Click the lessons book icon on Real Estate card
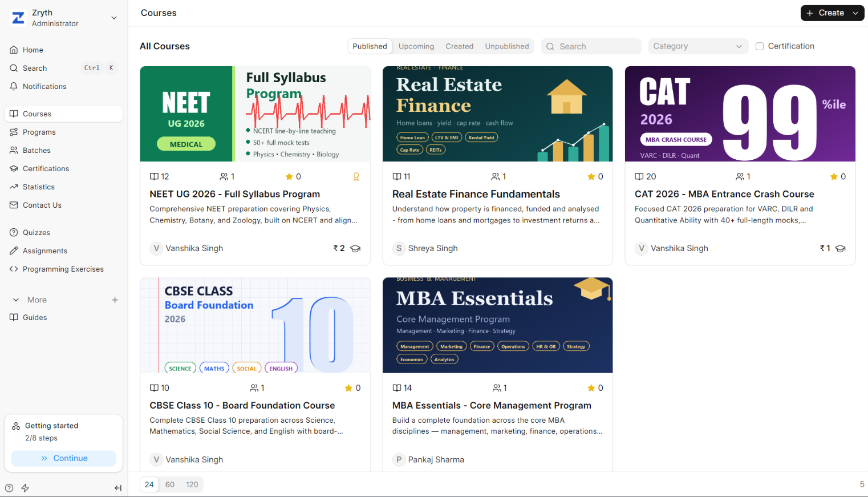This screenshot has height=497, width=868. point(397,177)
